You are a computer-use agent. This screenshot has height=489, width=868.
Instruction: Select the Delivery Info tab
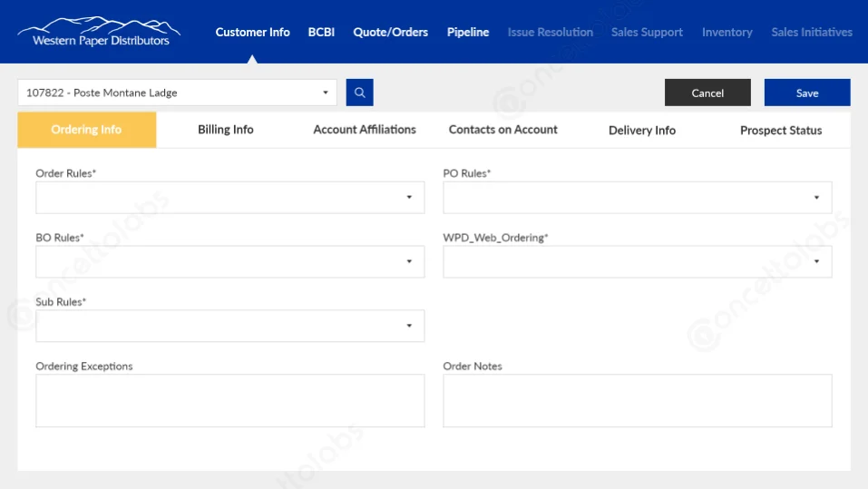642,131
